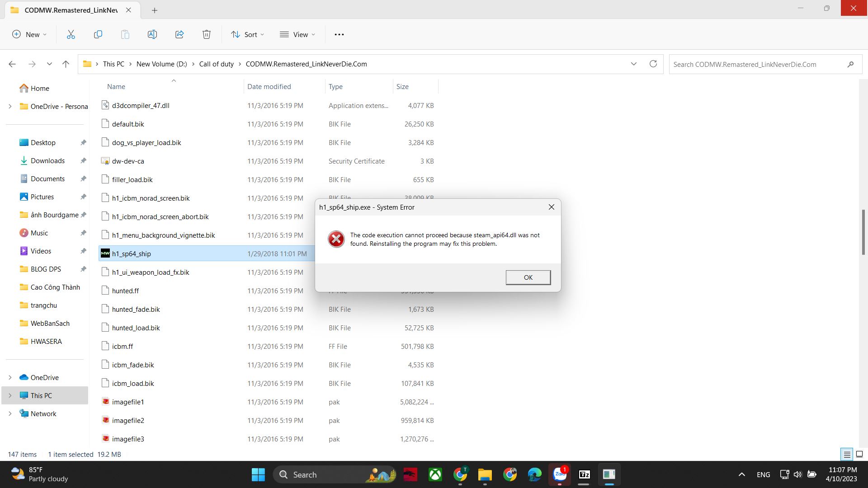The height and width of the screenshot is (488, 868).
Task: Click the Share icon in toolbar
Action: pyautogui.click(x=179, y=34)
